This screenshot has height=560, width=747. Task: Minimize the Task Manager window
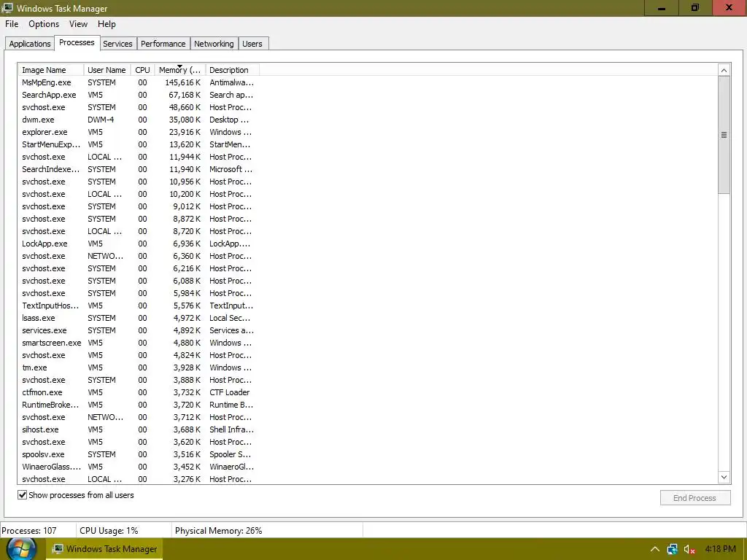click(x=662, y=7)
